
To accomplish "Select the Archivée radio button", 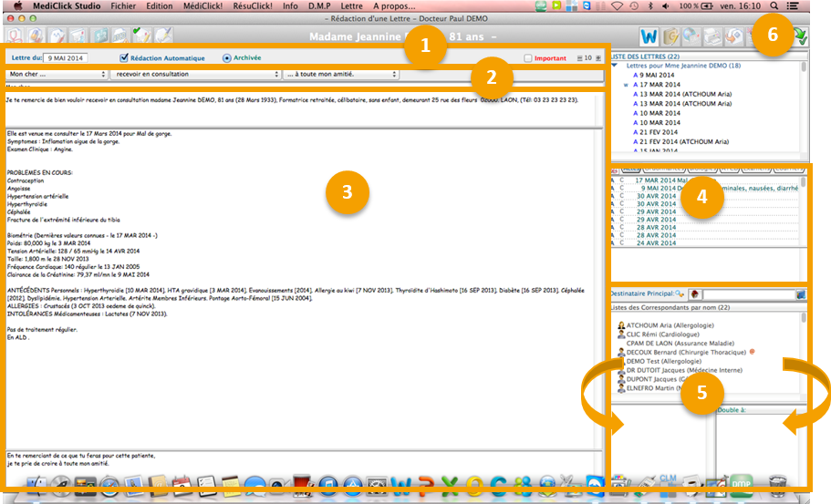I will [227, 58].
